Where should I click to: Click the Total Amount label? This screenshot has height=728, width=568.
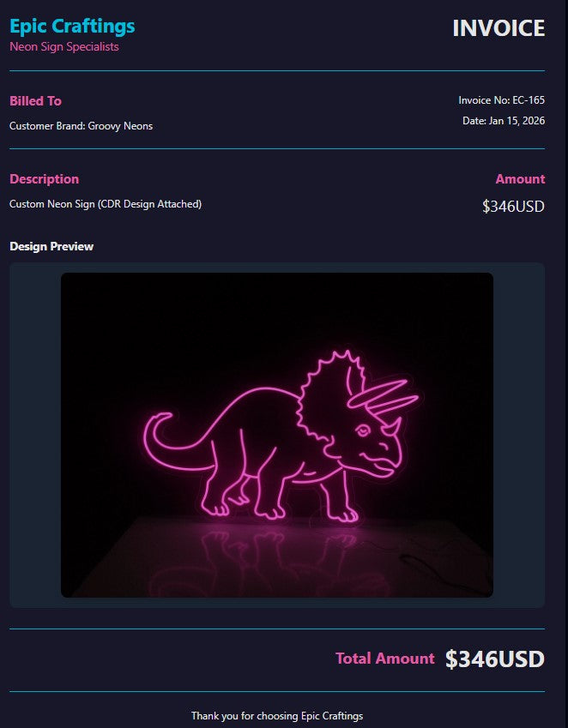click(385, 659)
